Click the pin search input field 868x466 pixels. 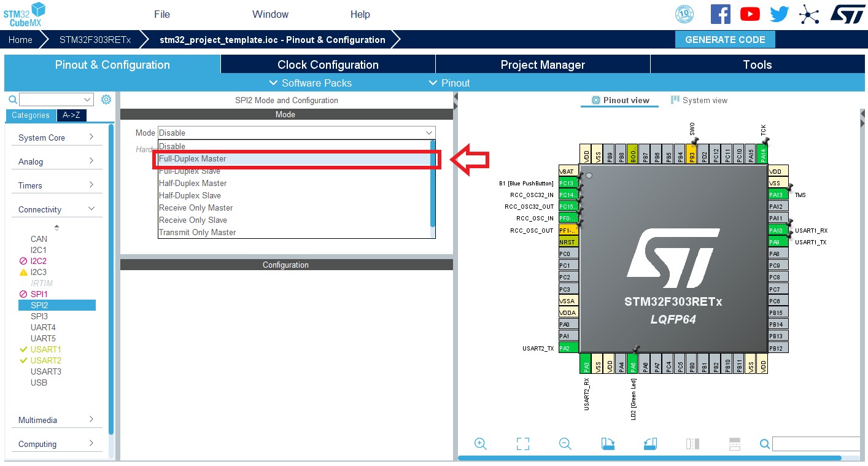tap(816, 444)
